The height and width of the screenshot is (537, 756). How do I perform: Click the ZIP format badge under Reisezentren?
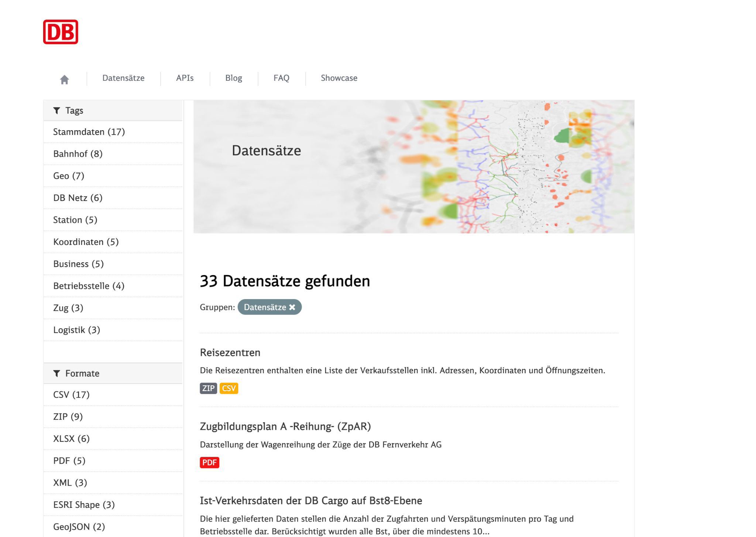[x=208, y=388]
